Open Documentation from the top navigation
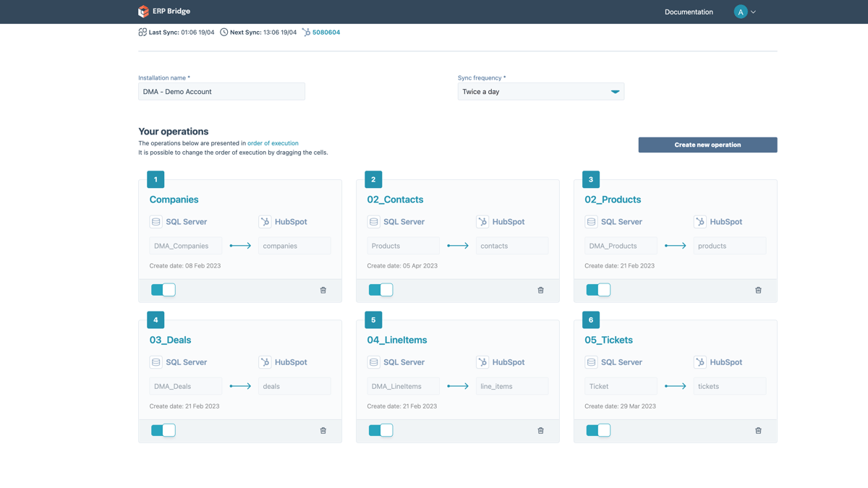Image resolution: width=868 pixels, height=488 pixels. [x=689, y=12]
